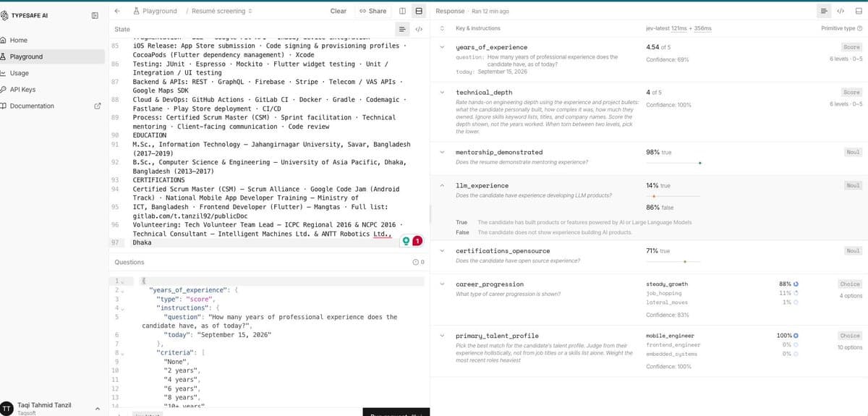Expand all response rows with the sort chevrons
868x416 pixels.
441,28
